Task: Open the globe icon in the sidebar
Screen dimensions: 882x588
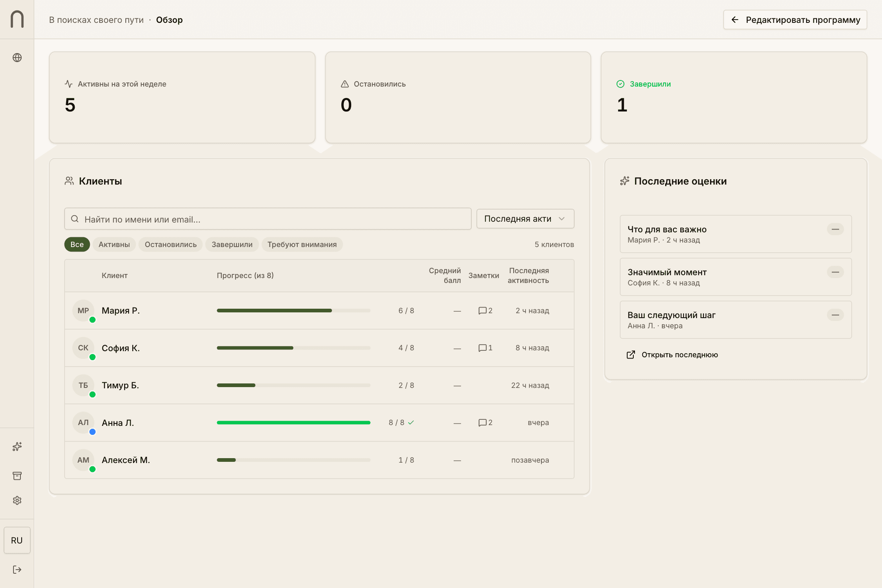Action: click(17, 58)
